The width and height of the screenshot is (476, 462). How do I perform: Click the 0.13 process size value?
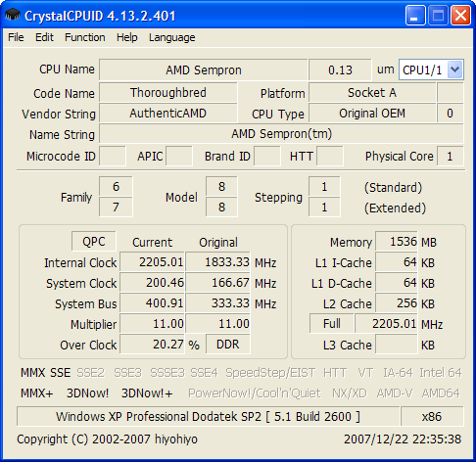[x=340, y=69]
